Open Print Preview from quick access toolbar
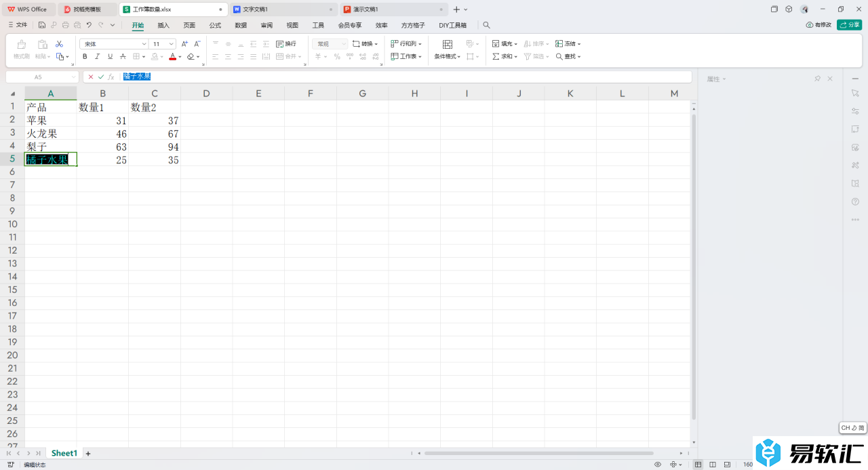 tap(77, 25)
